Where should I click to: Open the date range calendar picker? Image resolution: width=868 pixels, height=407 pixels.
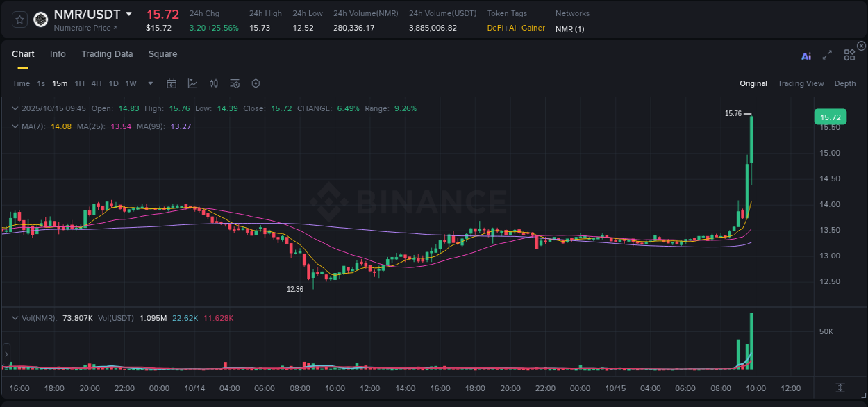[x=172, y=83]
